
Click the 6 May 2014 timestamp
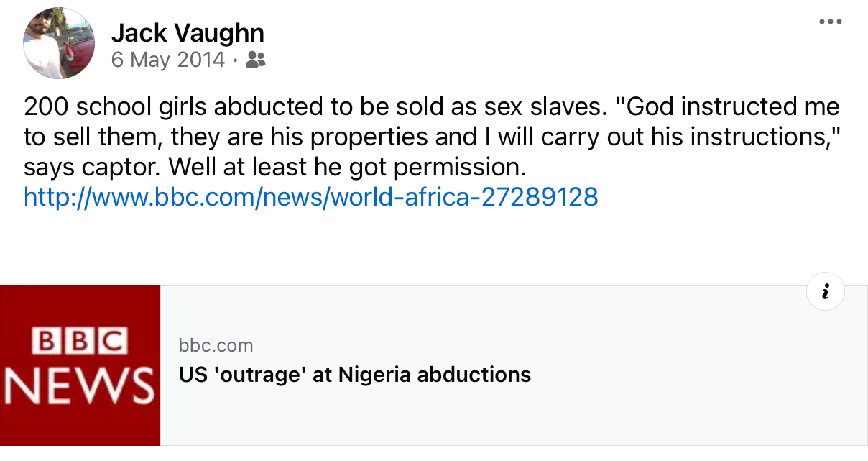pos(168,60)
